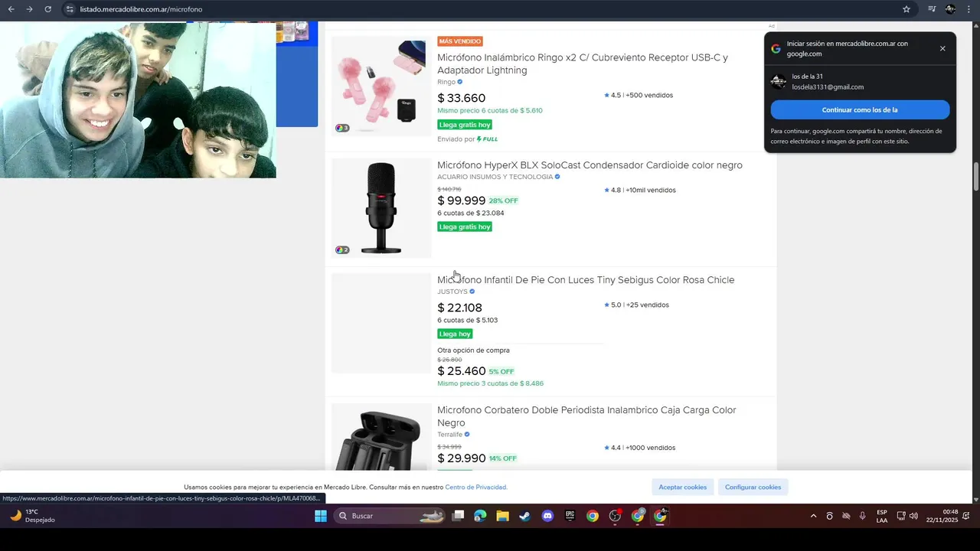Open Discord from the taskbar
The height and width of the screenshot is (551, 980).
coord(547,516)
